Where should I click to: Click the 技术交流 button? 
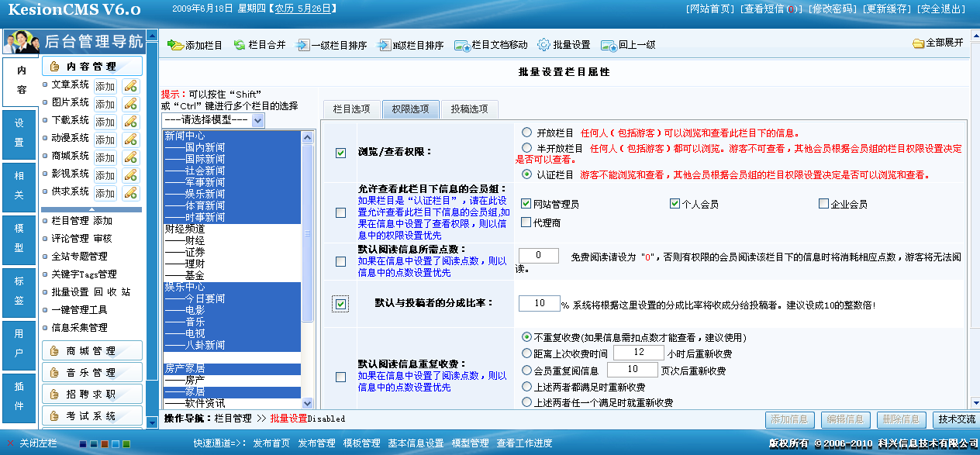click(956, 419)
